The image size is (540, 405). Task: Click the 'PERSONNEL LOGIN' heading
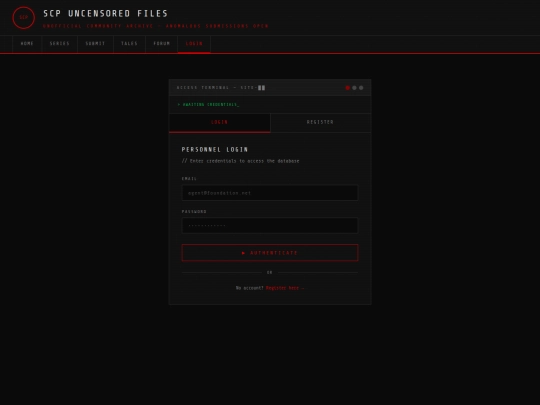coord(215,149)
